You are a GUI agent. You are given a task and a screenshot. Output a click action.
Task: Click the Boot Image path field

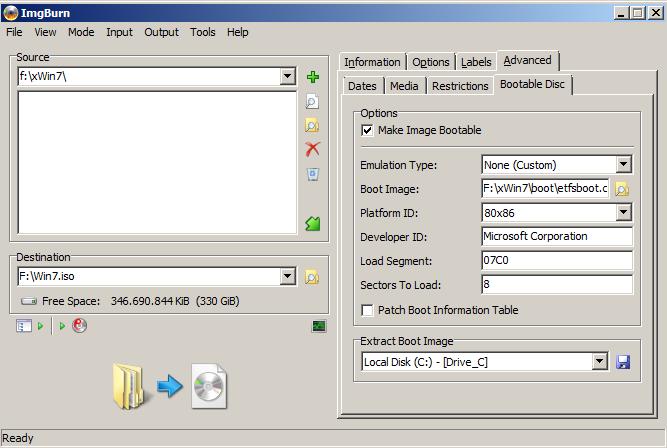point(545,188)
